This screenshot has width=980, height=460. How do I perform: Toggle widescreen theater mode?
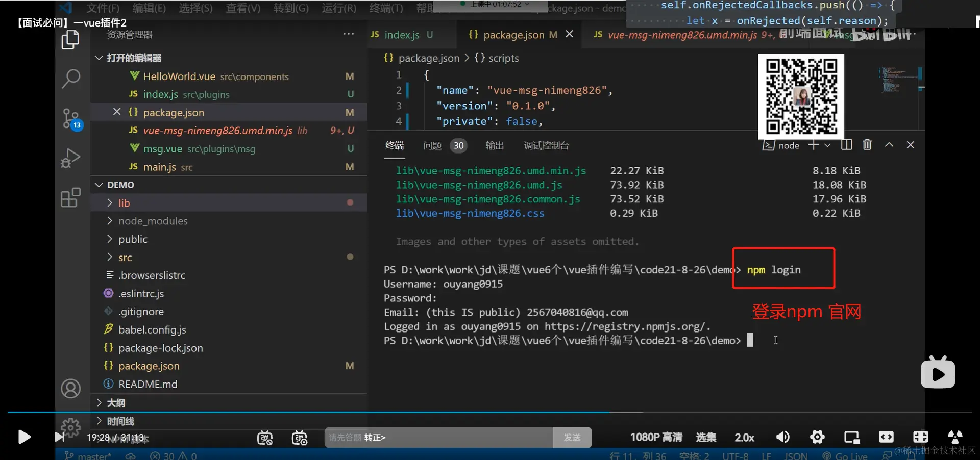[886, 437]
